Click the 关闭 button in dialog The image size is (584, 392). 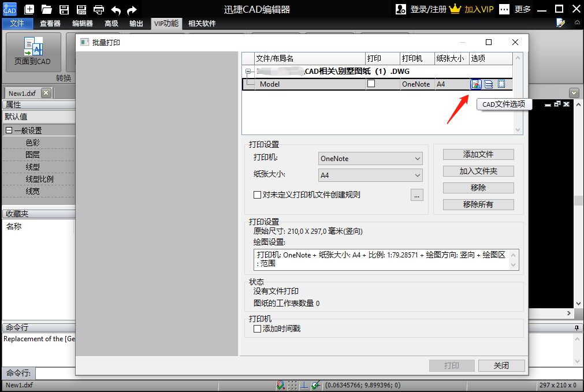click(x=501, y=365)
